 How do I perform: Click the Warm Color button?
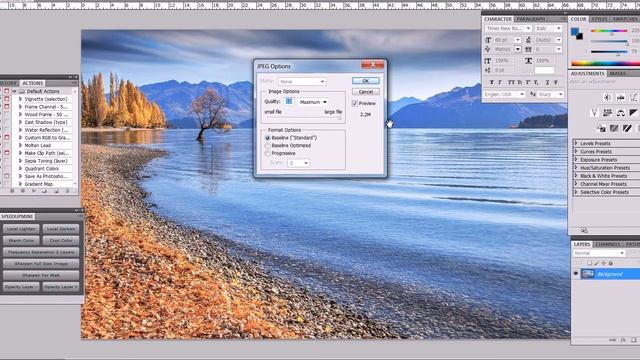(x=21, y=240)
